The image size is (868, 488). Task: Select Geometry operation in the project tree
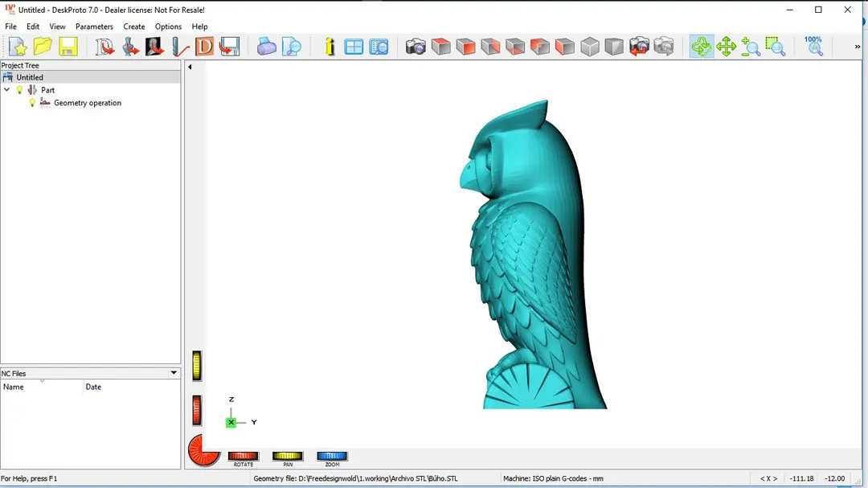pos(87,103)
